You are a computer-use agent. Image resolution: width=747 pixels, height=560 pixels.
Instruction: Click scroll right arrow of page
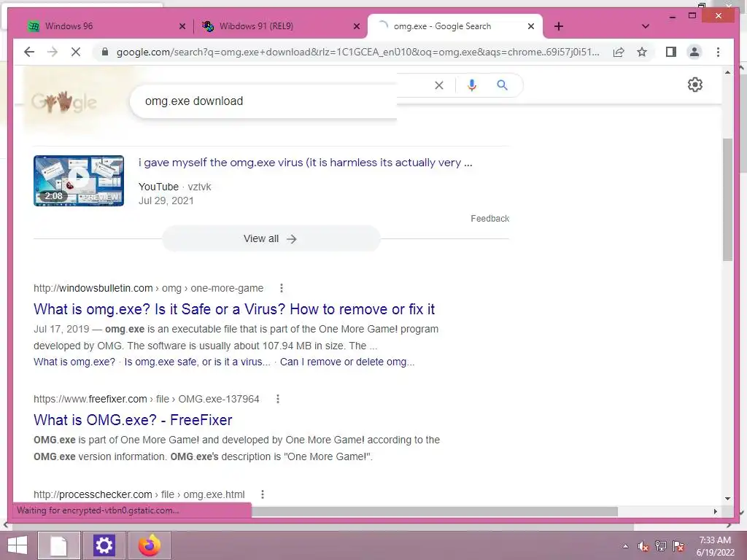coord(715,511)
